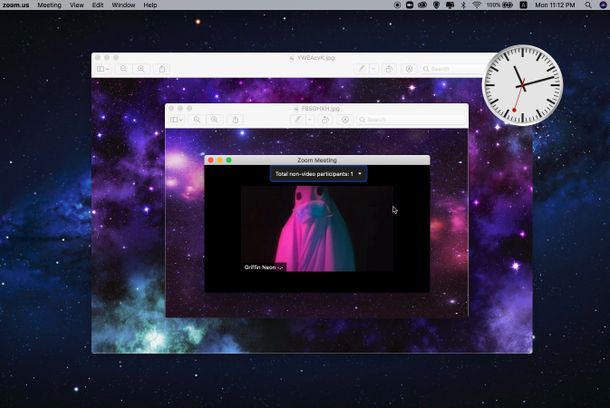Share the YWEAcvK.jpg image
610x408 pixels.
point(162,69)
